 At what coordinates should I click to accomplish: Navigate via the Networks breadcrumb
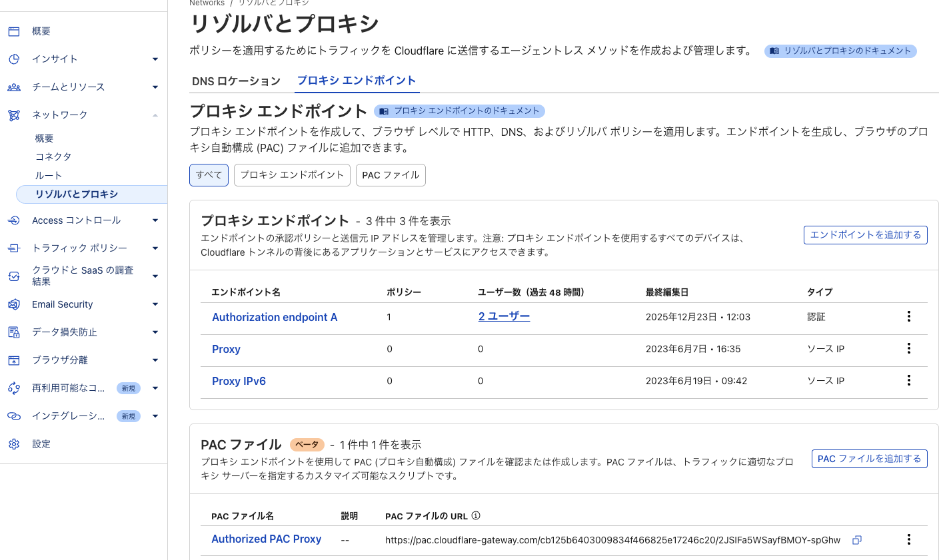[x=207, y=3]
